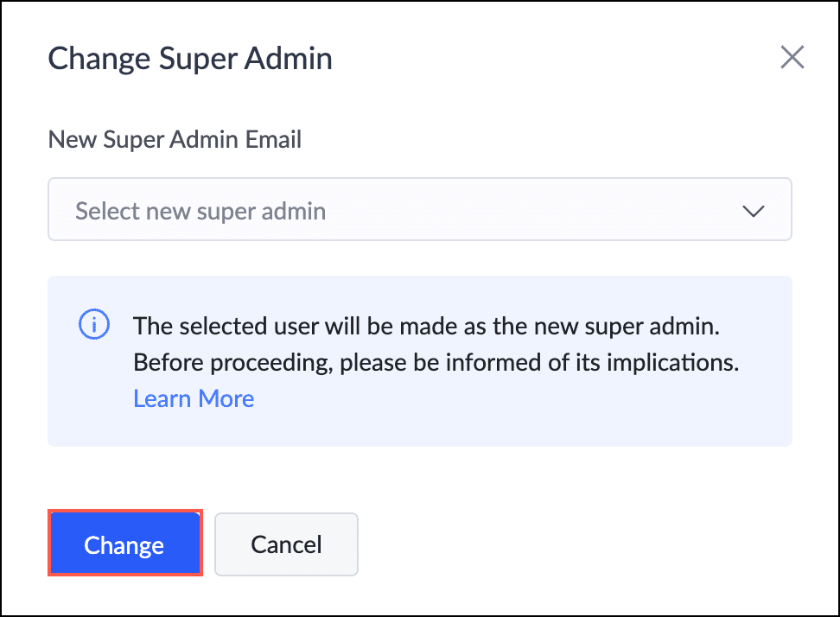Expand the super admin email selector
The image size is (840, 617).
[x=419, y=209]
